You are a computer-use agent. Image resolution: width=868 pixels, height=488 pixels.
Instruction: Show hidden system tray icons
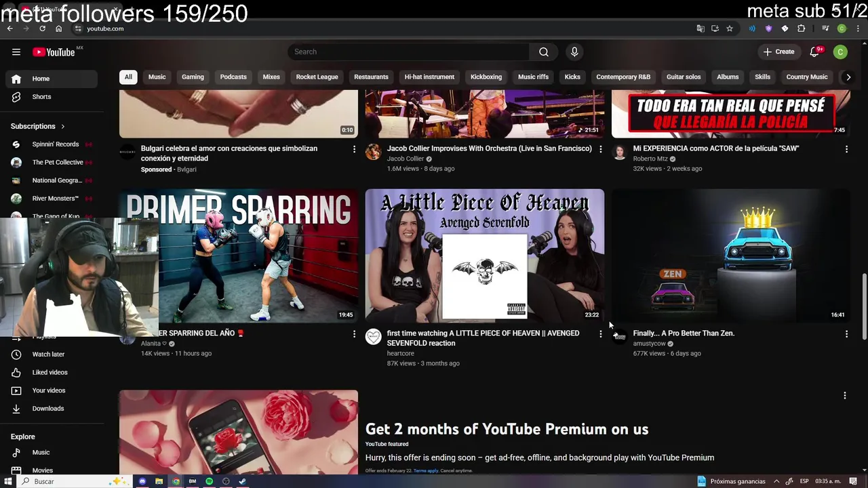(x=776, y=481)
